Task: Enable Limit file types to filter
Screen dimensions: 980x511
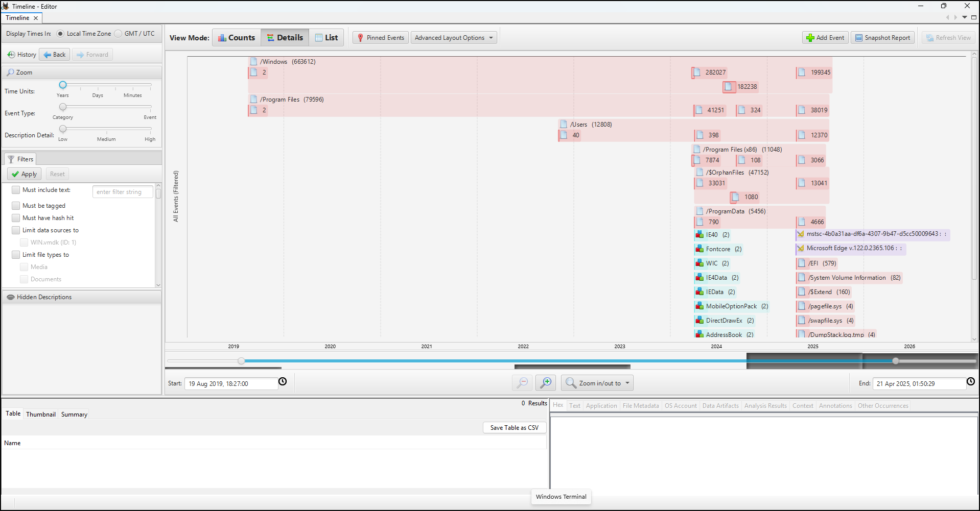Action: click(16, 255)
